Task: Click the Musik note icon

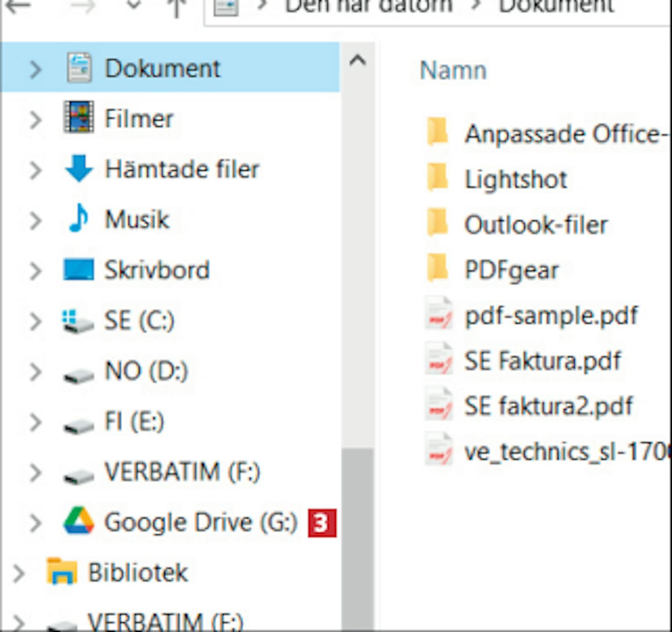Action: click(x=79, y=219)
